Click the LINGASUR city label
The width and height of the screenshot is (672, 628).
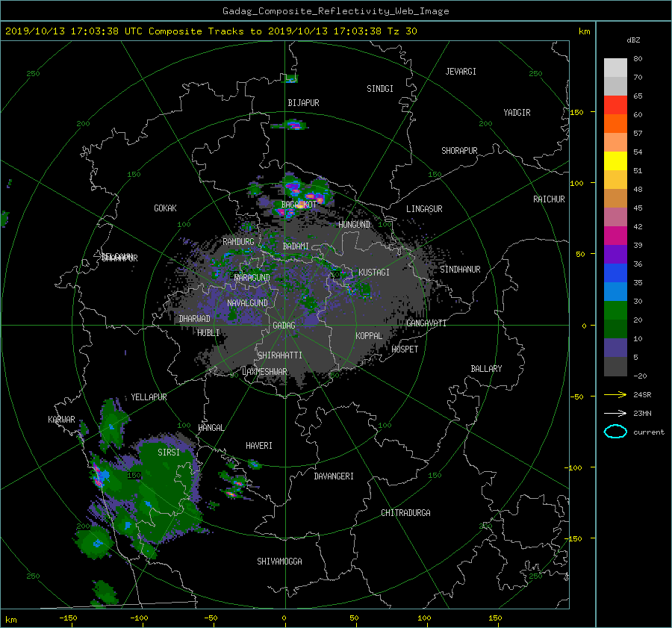pos(424,209)
